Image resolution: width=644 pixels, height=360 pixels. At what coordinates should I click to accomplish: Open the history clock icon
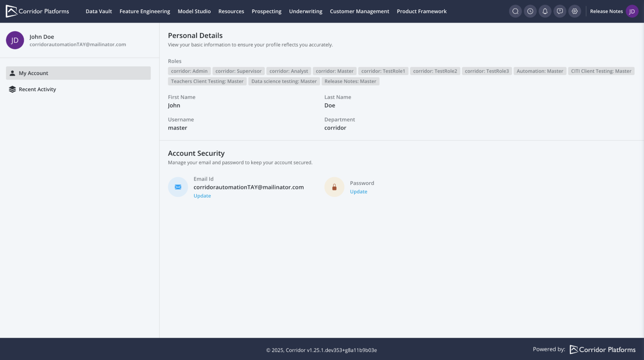(x=530, y=11)
